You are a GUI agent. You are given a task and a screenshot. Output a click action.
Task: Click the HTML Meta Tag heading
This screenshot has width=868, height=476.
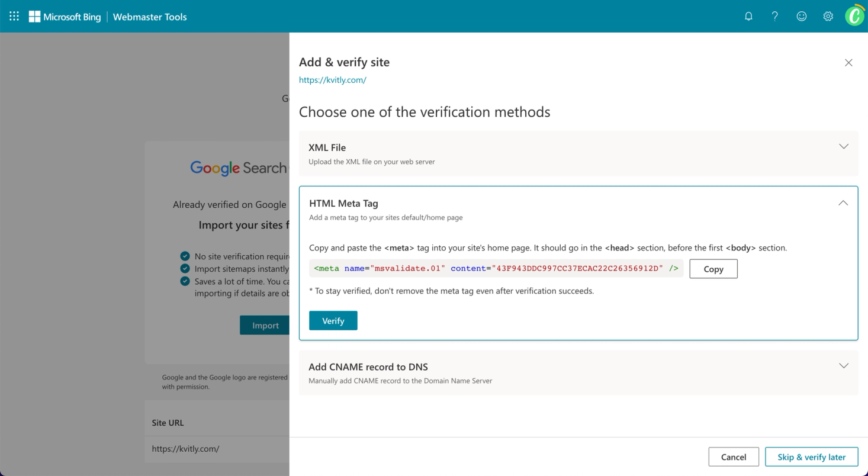343,203
